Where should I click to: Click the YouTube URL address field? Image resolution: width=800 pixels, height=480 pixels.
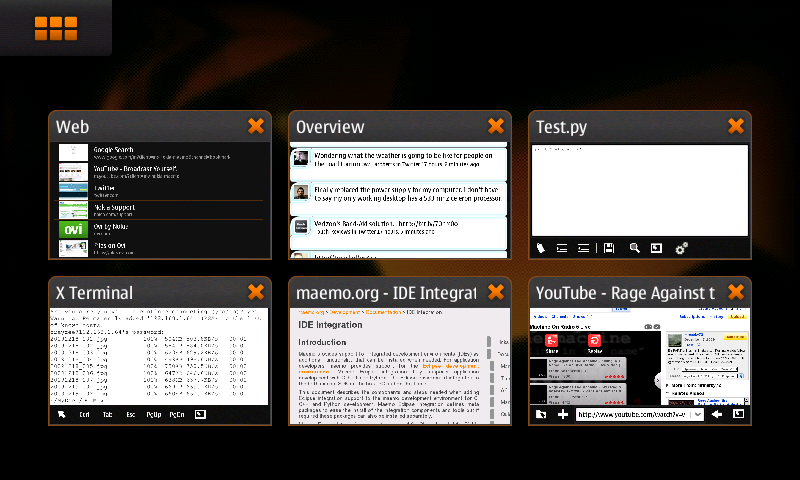coord(633,414)
